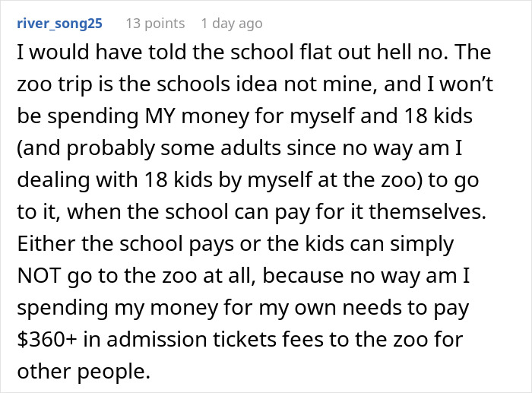Viewport: 532px width, 393px height.
Task: Open the "1 day ago" timestamp permalink
Action: tap(233, 23)
